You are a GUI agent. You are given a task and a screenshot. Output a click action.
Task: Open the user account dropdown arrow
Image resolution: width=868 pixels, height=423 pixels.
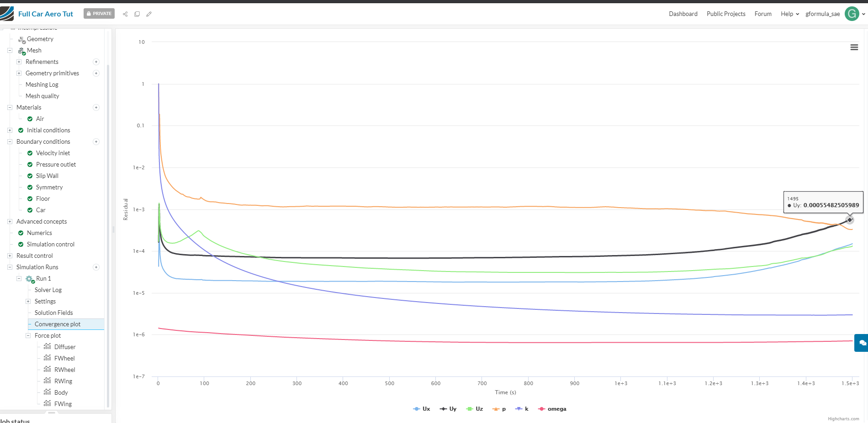tap(863, 14)
